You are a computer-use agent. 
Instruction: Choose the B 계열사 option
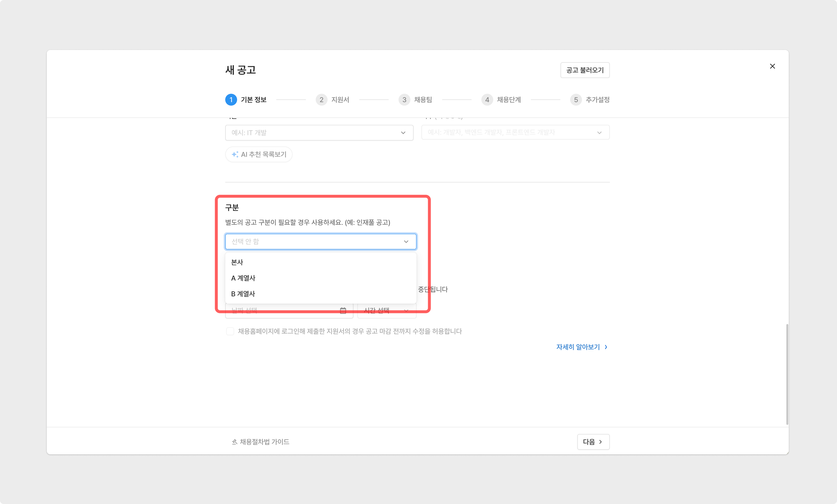tap(243, 294)
